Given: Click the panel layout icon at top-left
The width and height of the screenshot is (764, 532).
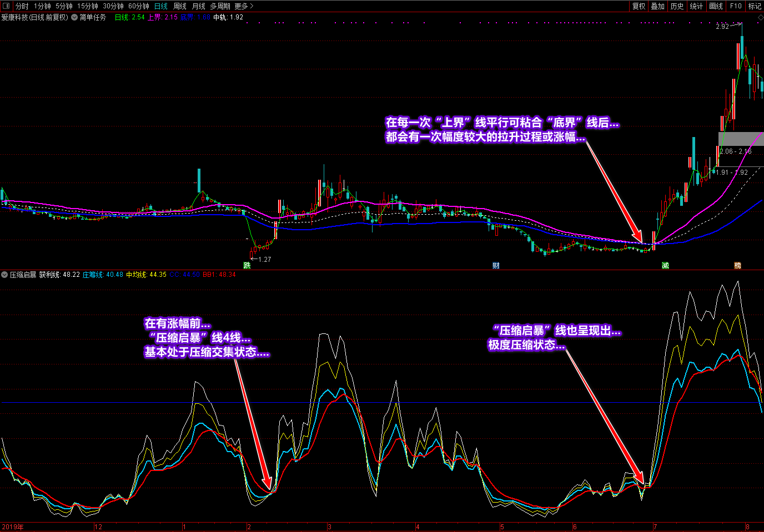Looking at the screenshot, I should (6, 6).
